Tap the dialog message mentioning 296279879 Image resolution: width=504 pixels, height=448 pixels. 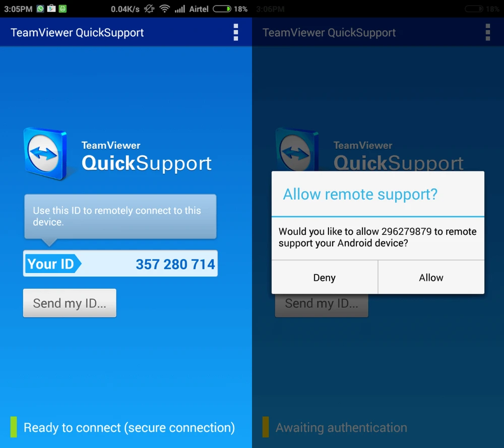click(x=377, y=237)
